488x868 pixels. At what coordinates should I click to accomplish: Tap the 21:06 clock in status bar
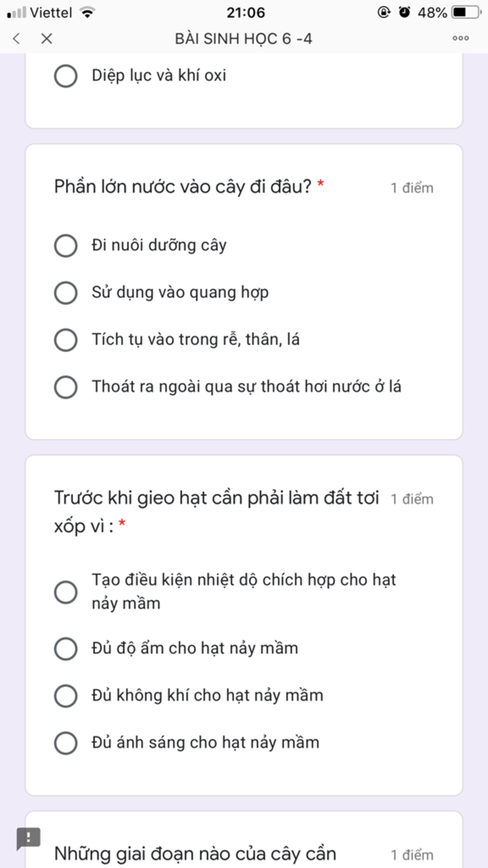245,12
